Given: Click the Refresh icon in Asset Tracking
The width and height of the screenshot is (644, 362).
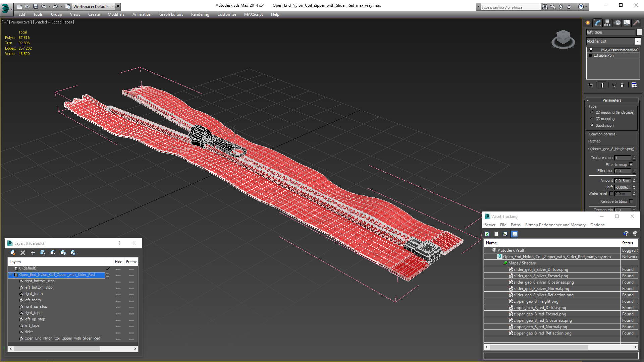Looking at the screenshot, I should tap(487, 234).
